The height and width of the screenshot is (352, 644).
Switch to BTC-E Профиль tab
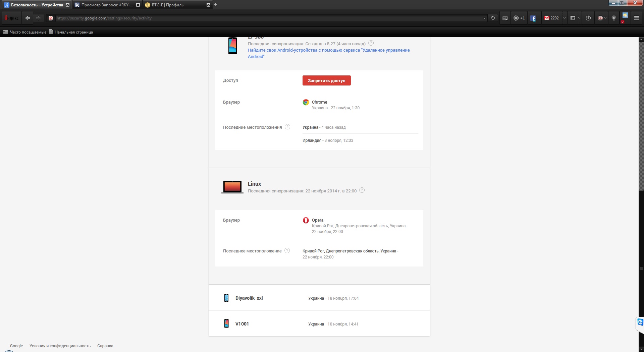(178, 5)
